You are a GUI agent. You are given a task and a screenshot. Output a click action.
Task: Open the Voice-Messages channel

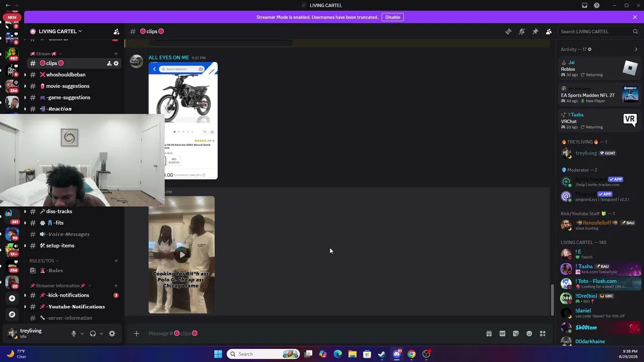(x=73, y=234)
